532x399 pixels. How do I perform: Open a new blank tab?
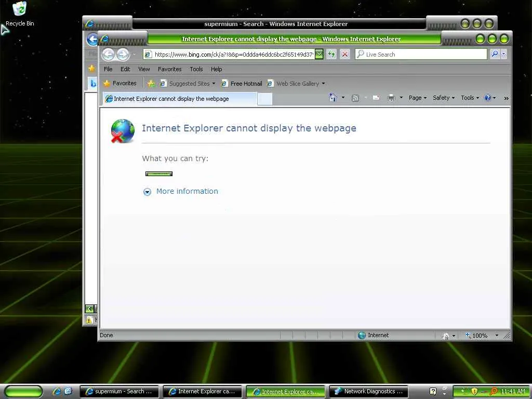point(264,99)
